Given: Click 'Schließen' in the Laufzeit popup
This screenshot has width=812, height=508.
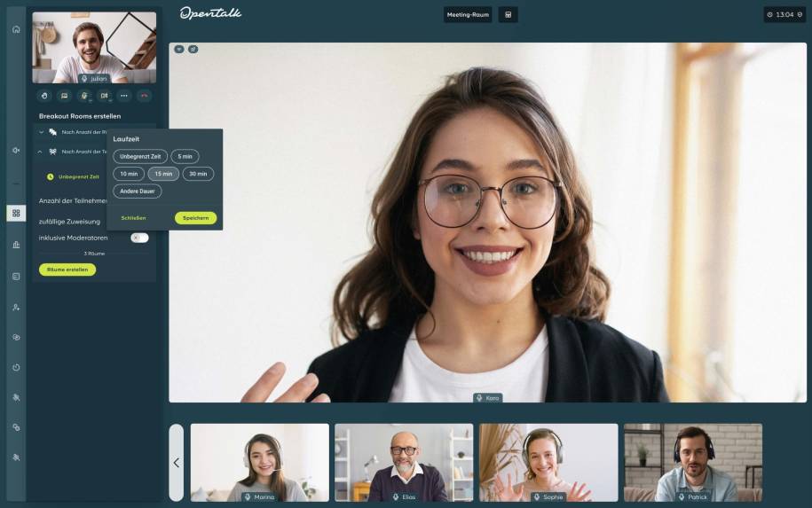Looking at the screenshot, I should point(133,218).
